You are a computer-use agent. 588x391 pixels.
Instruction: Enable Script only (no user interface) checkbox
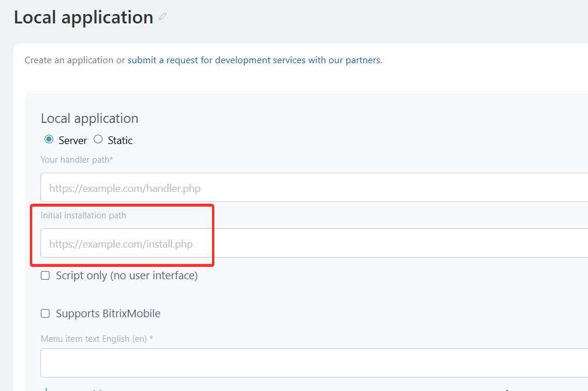pyautogui.click(x=45, y=276)
